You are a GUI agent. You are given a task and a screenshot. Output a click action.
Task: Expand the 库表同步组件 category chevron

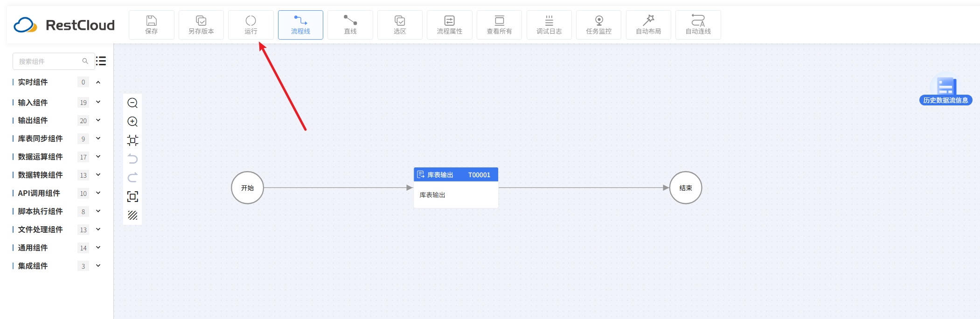click(98, 139)
